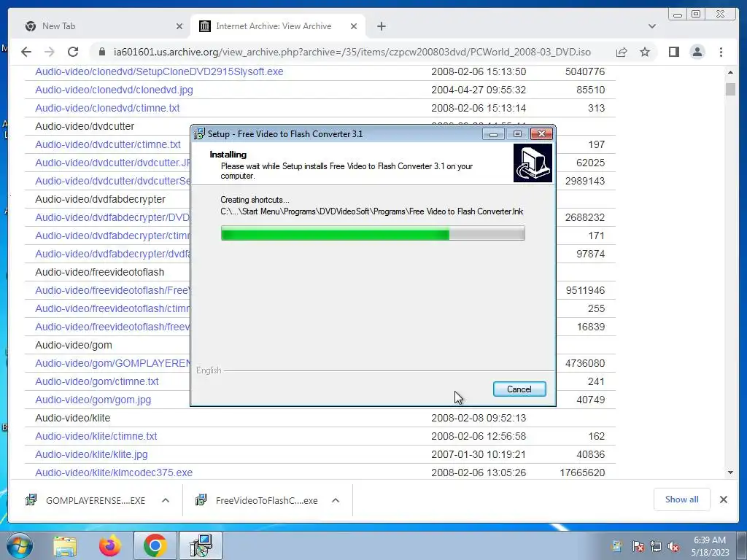The width and height of the screenshot is (747, 560).
Task: Open Audio-video/dvdcutter/ctimne.txt link
Action: point(108,144)
